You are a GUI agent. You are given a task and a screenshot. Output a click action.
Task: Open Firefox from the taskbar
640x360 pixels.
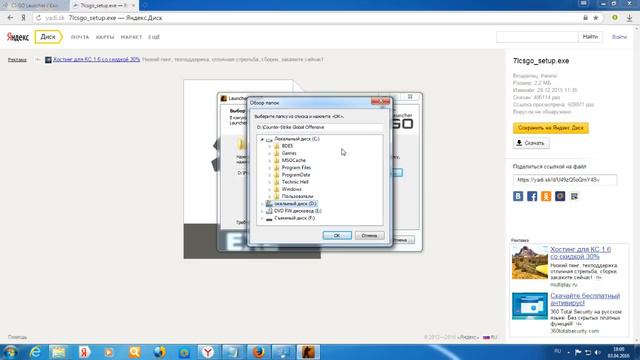click(x=258, y=352)
